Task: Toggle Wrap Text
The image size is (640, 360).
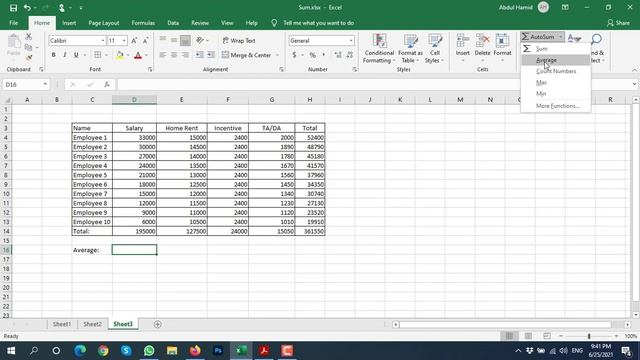Action: point(239,40)
